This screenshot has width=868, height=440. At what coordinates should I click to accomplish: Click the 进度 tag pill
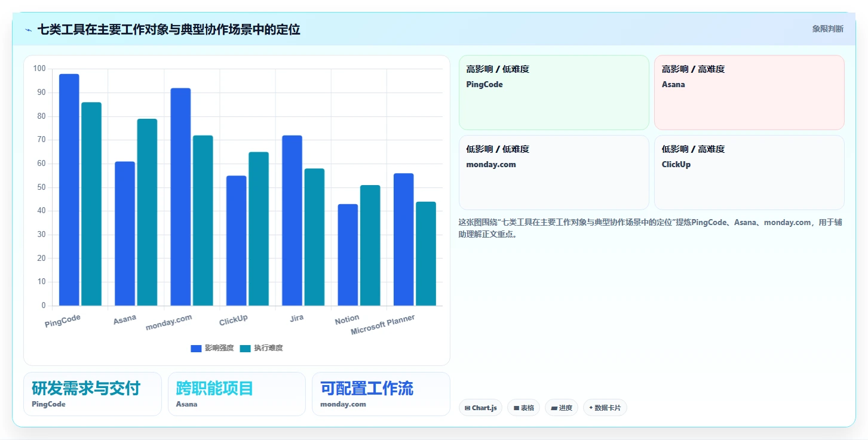(562, 408)
